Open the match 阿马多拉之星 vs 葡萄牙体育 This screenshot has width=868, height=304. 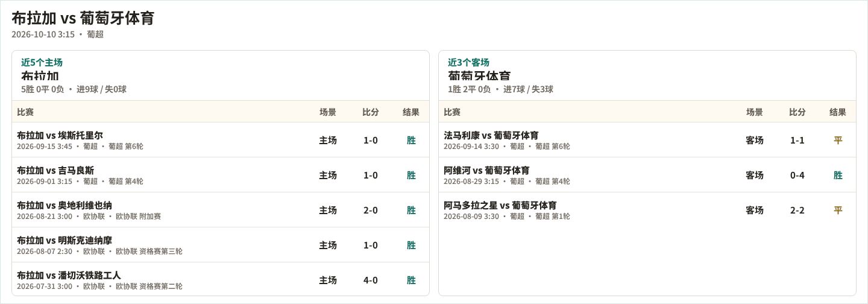tap(500, 205)
